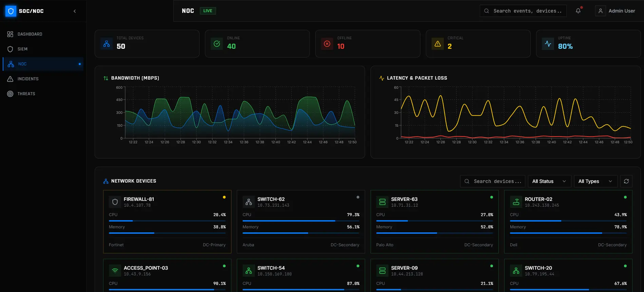This screenshot has width=644, height=292.
Task: Click the SERVER-09 device name
Action: [404, 268]
